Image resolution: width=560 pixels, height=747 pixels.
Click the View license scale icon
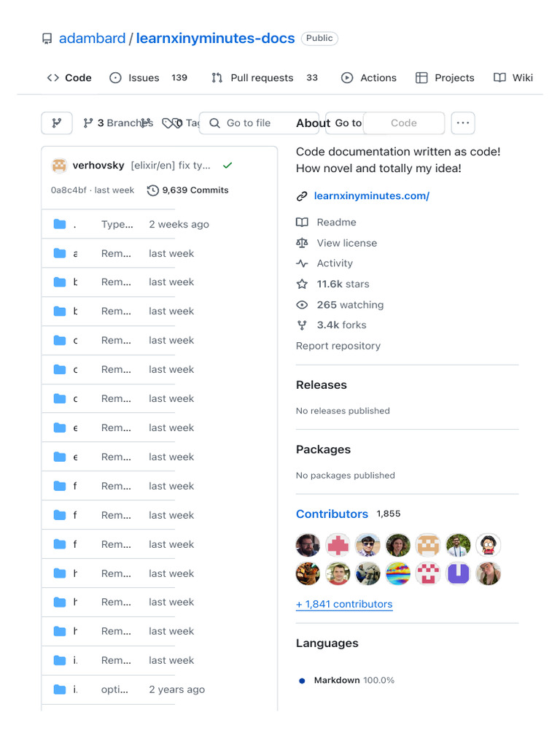tap(302, 243)
